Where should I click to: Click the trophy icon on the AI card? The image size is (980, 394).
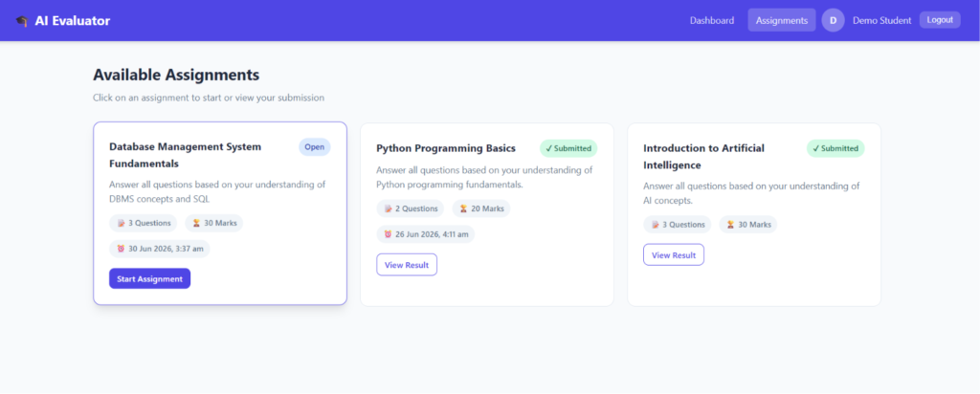[730, 225]
